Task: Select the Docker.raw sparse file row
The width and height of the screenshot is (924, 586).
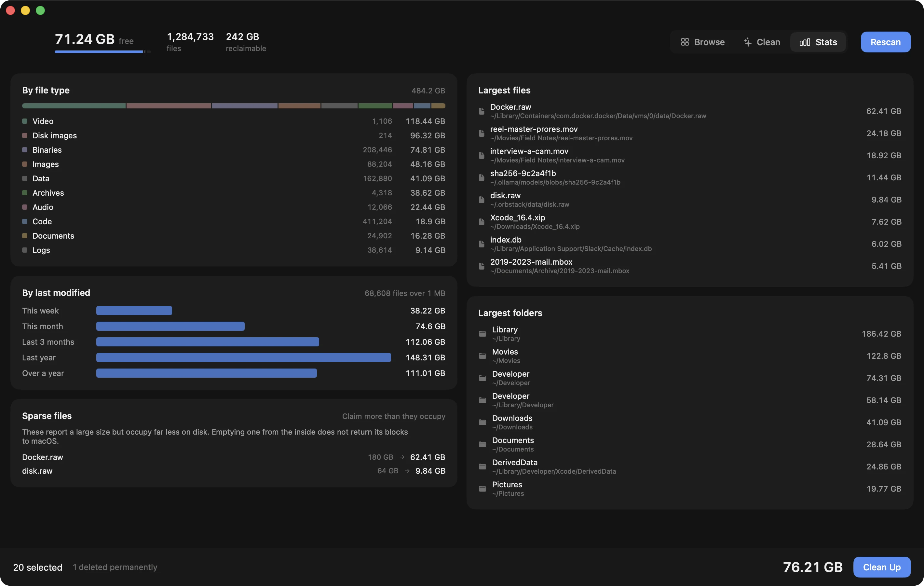Action: pos(234,457)
